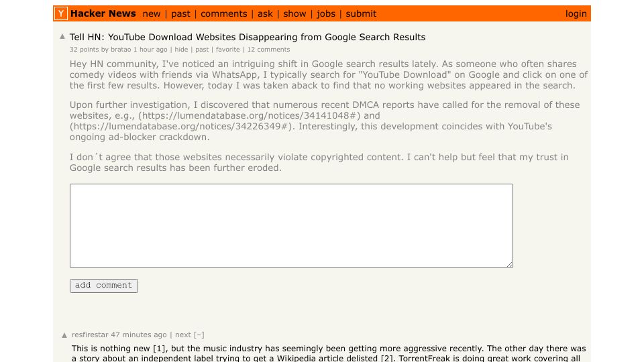Click the Y Combinator logo icon
The width and height of the screenshot is (644, 362).
click(61, 13)
